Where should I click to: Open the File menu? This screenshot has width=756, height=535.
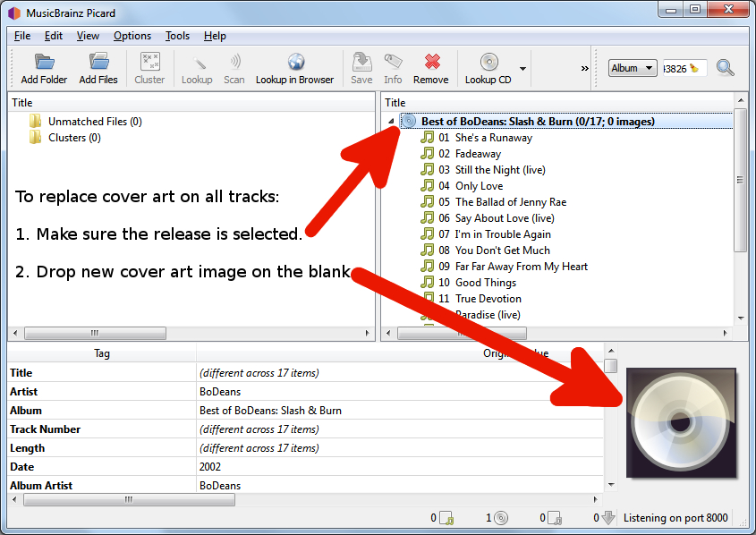22,36
